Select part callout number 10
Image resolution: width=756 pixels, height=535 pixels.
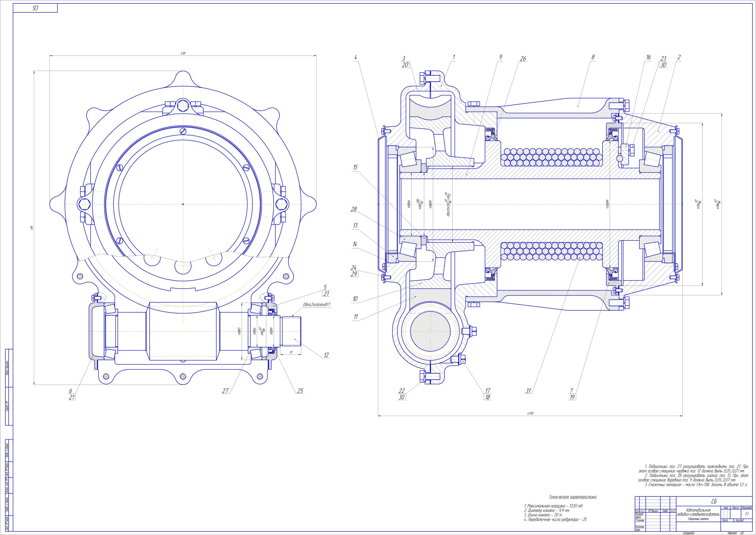(355, 299)
